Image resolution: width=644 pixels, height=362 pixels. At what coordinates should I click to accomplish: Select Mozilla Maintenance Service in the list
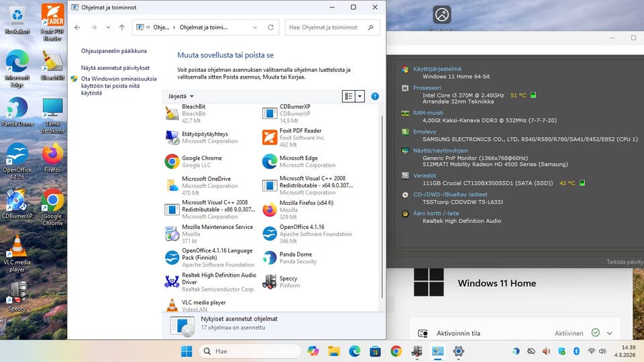[210, 234]
